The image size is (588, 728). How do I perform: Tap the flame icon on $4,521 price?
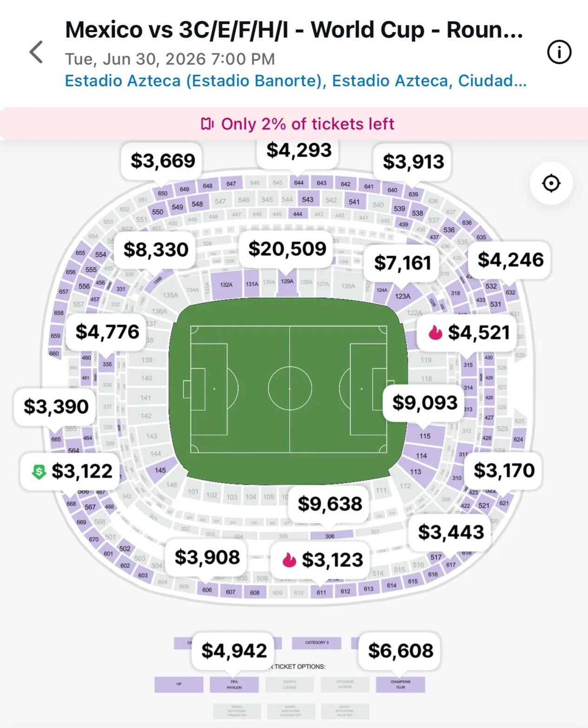[436, 333]
